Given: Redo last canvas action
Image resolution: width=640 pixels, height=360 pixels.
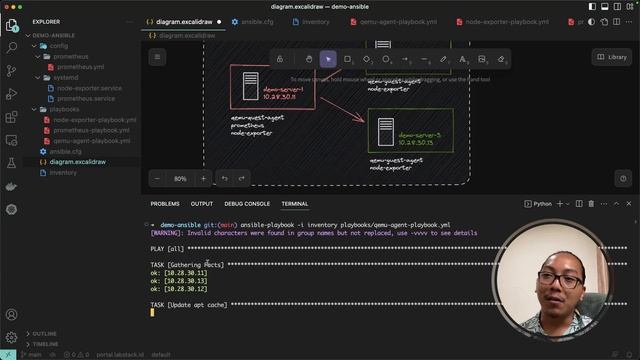Looking at the screenshot, I should click(242, 178).
